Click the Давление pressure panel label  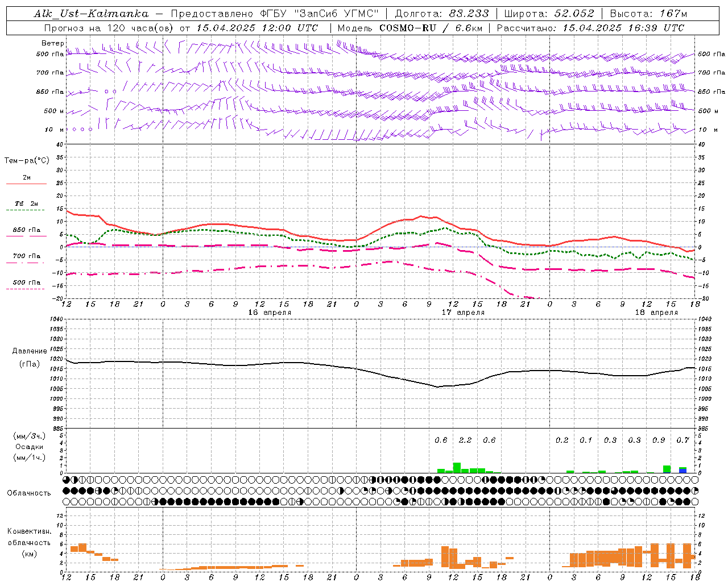(30, 351)
